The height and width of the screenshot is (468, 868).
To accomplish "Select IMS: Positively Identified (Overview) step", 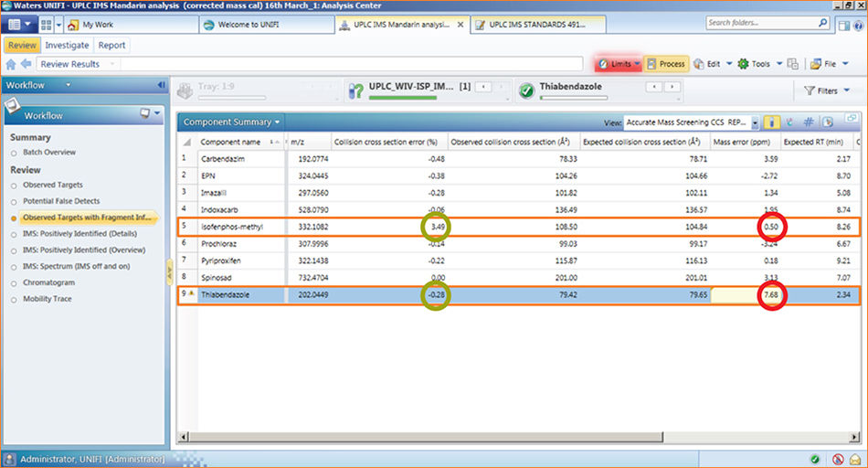I will [84, 250].
